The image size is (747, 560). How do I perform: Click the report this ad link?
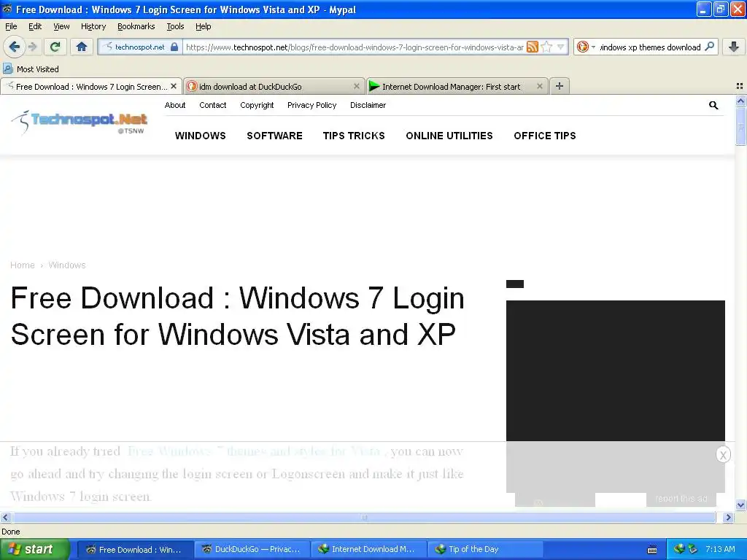pyautogui.click(x=681, y=499)
